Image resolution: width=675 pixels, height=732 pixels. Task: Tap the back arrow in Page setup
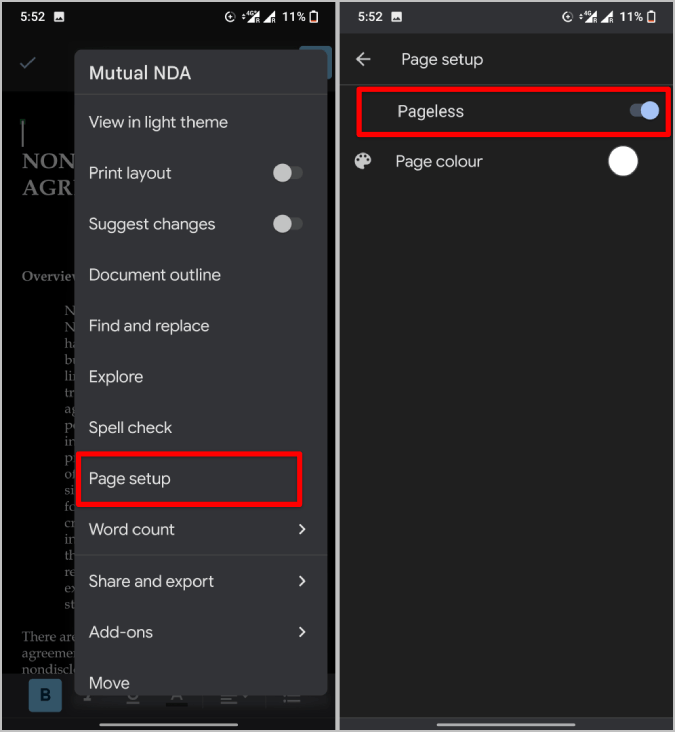[x=363, y=59]
